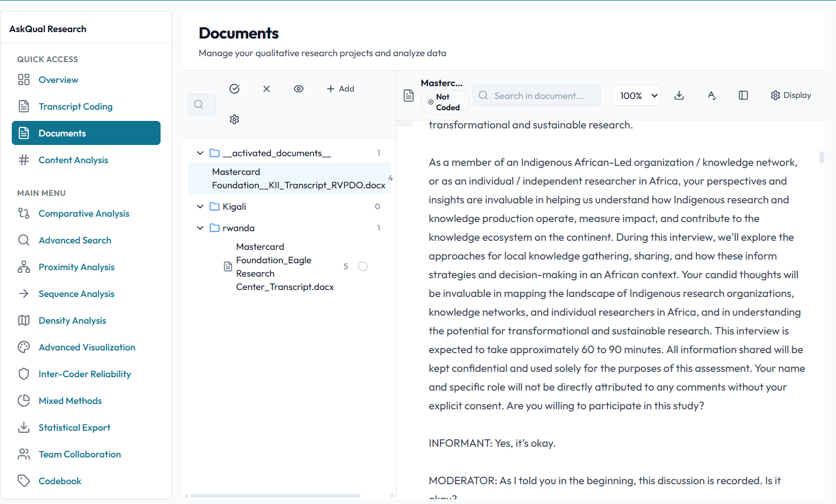Viewport: 836px width, 504px height.
Task: Open Transcript Coding in the sidebar
Action: (x=75, y=106)
